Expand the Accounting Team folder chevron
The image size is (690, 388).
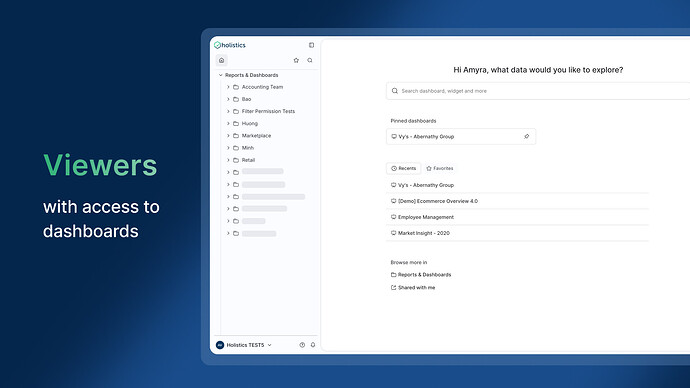coord(228,87)
